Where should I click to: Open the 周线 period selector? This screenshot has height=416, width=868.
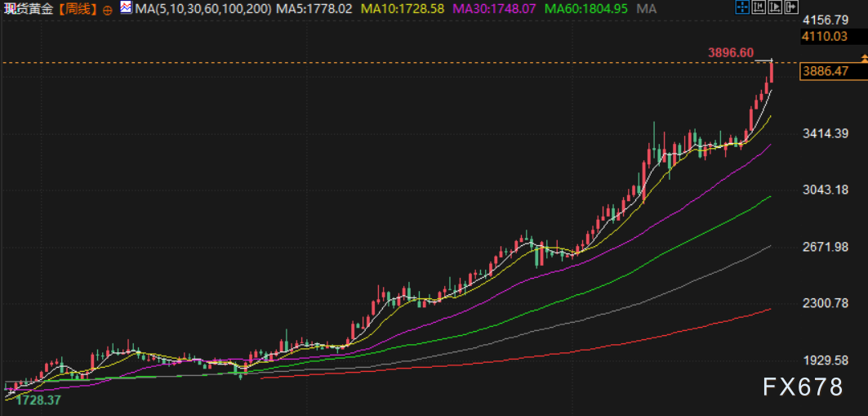click(x=78, y=9)
